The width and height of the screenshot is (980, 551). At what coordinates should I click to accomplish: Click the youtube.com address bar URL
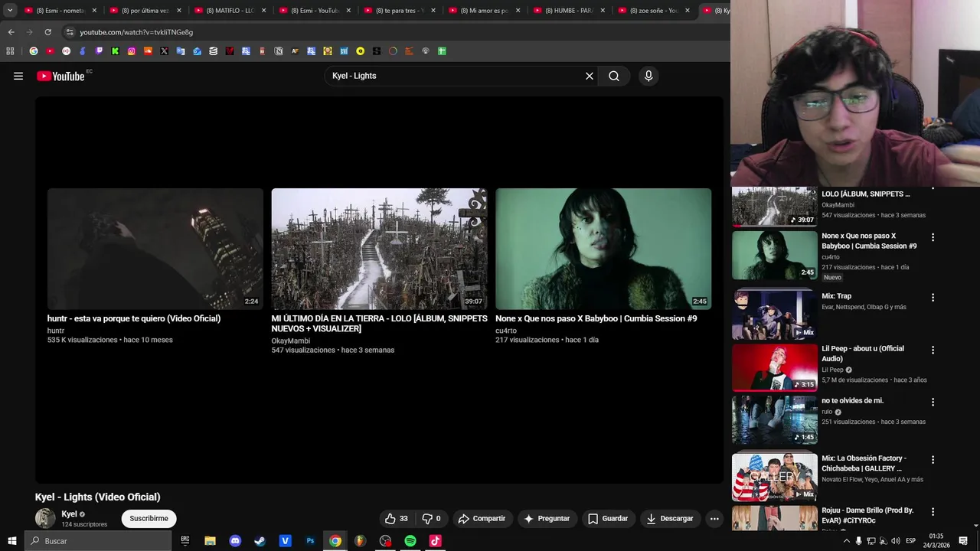click(x=136, y=32)
